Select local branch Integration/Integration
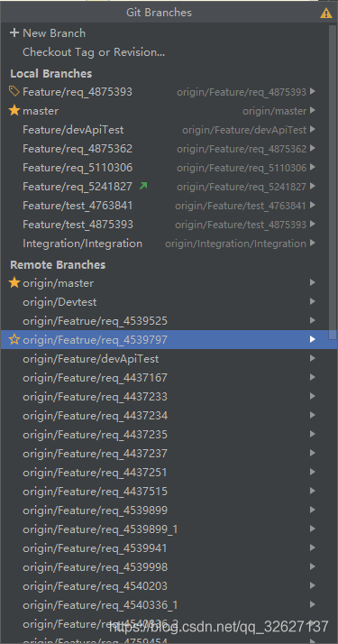This screenshot has width=338, height=644. pyautogui.click(x=82, y=244)
